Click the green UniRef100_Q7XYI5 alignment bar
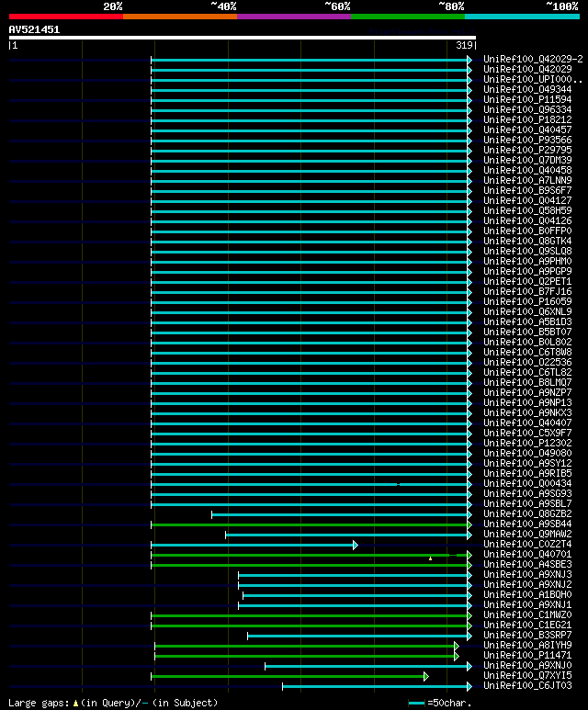Image resolution: width=588 pixels, height=710 pixels. [289, 677]
